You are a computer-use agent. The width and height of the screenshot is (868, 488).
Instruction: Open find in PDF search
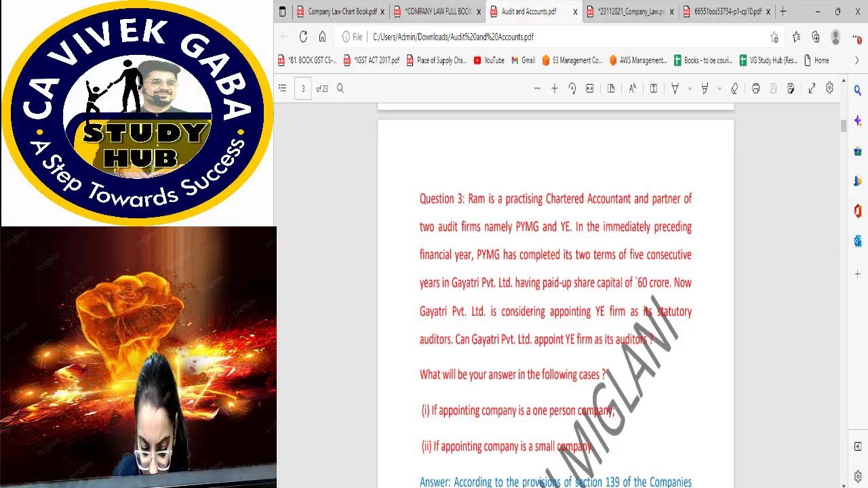click(340, 89)
